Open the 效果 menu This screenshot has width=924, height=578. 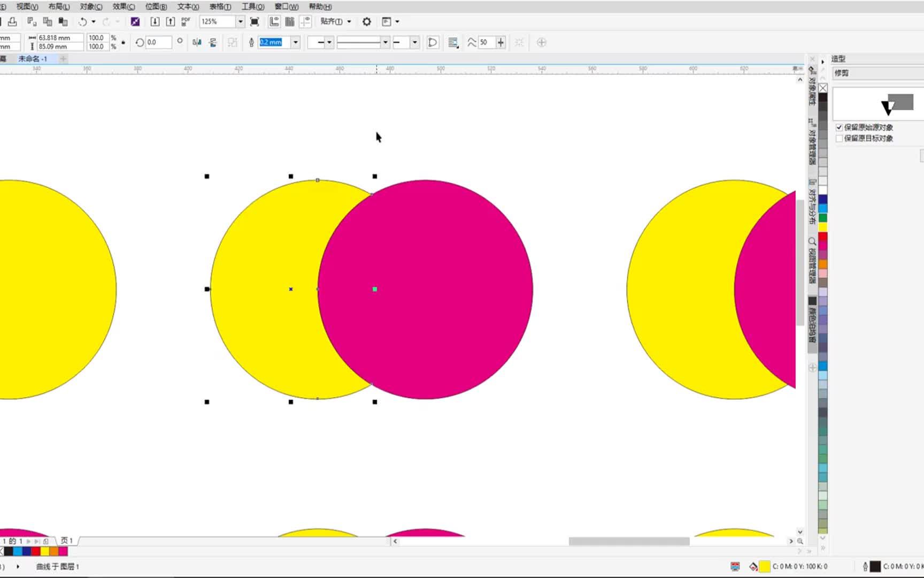(124, 6)
